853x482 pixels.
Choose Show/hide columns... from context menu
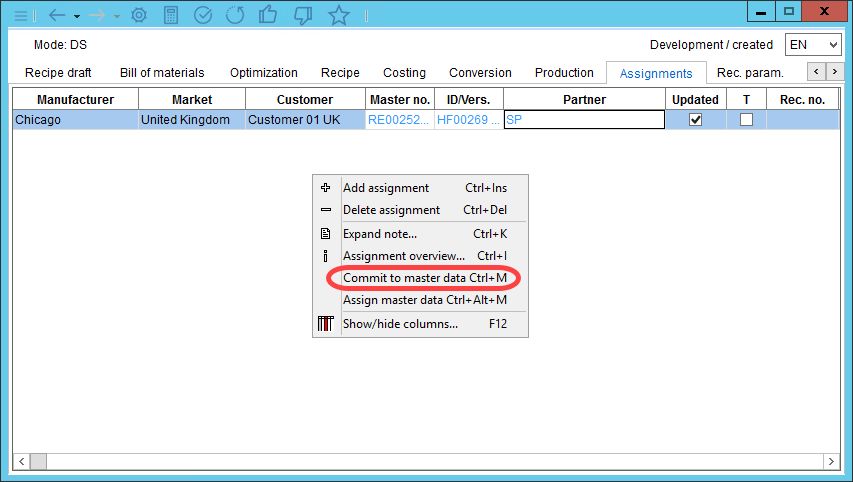pos(421,324)
